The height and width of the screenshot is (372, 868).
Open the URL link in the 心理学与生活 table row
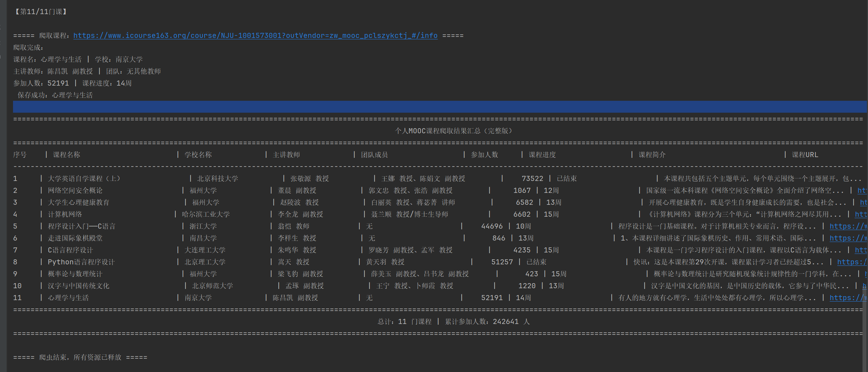click(x=848, y=298)
